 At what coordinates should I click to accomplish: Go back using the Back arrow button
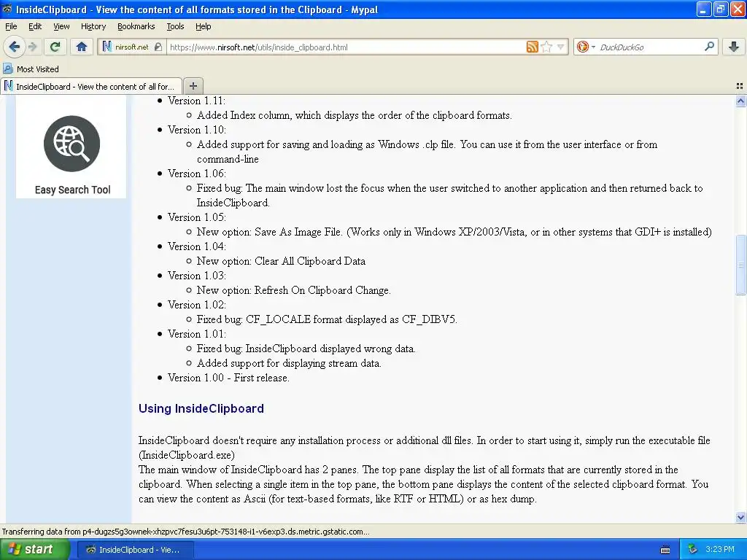15,47
